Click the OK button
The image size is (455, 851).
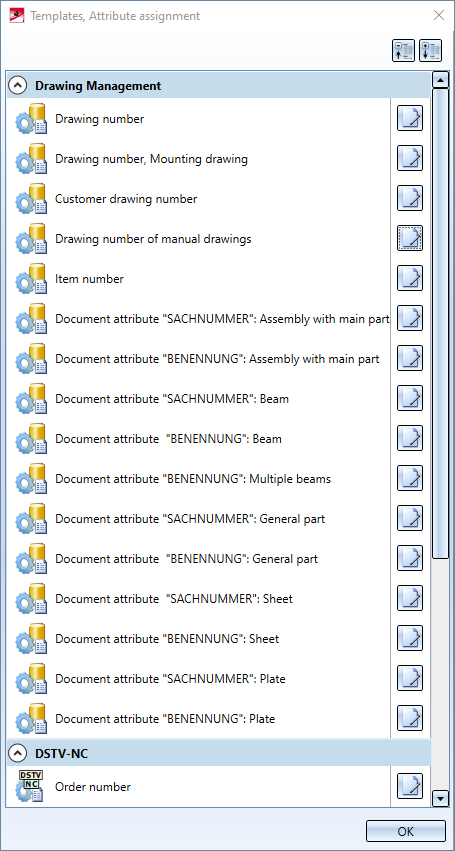tap(406, 831)
